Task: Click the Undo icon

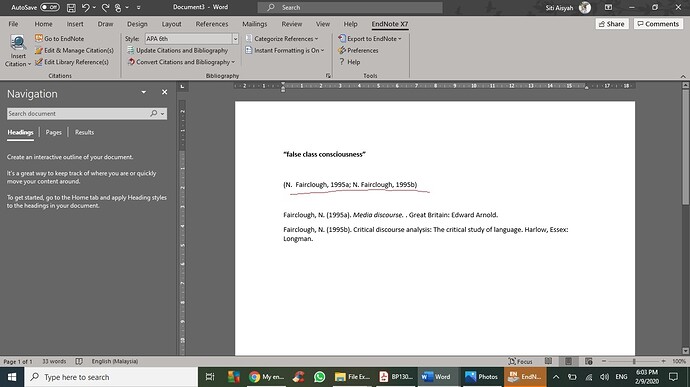Action: 86,7
